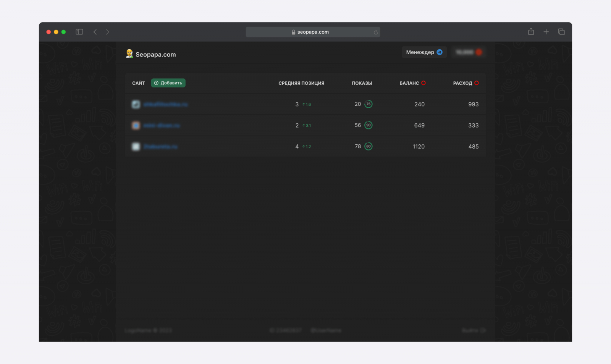Toggle the Safari sidebar icon
Image resolution: width=611 pixels, height=364 pixels.
pyautogui.click(x=79, y=32)
